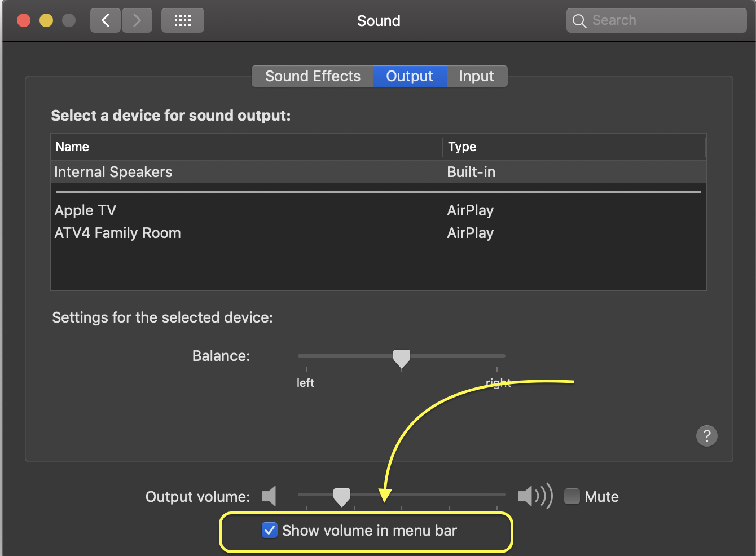The width and height of the screenshot is (756, 556).
Task: Open the Help question mark button
Action: [707, 436]
